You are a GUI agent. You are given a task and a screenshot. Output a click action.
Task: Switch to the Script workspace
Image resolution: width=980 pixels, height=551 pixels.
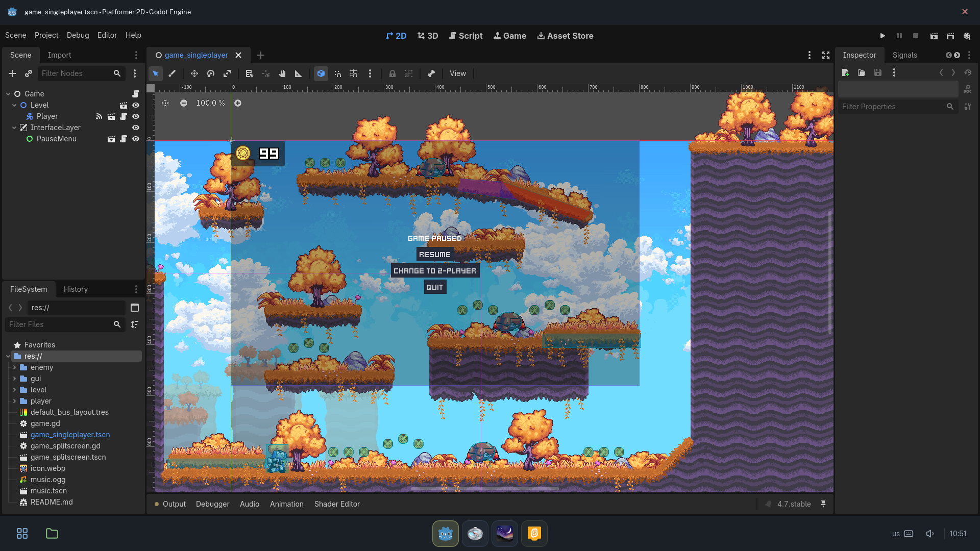click(465, 36)
